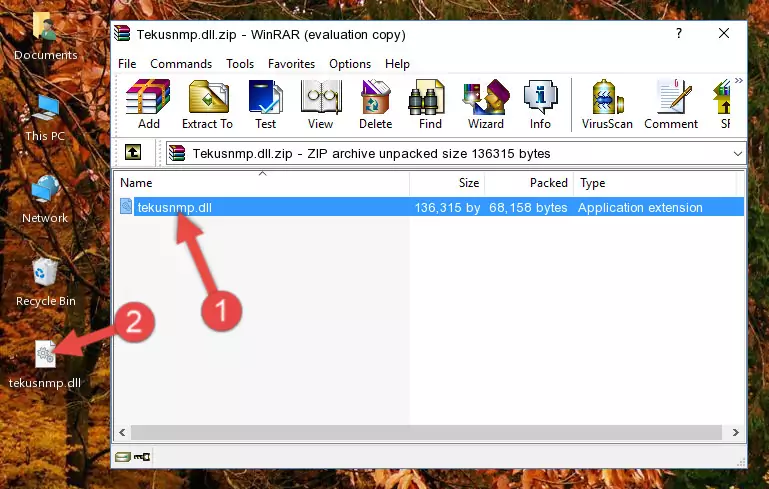Open the Extract To tool
Screen dimensions: 769x489
pyautogui.click(x=207, y=104)
